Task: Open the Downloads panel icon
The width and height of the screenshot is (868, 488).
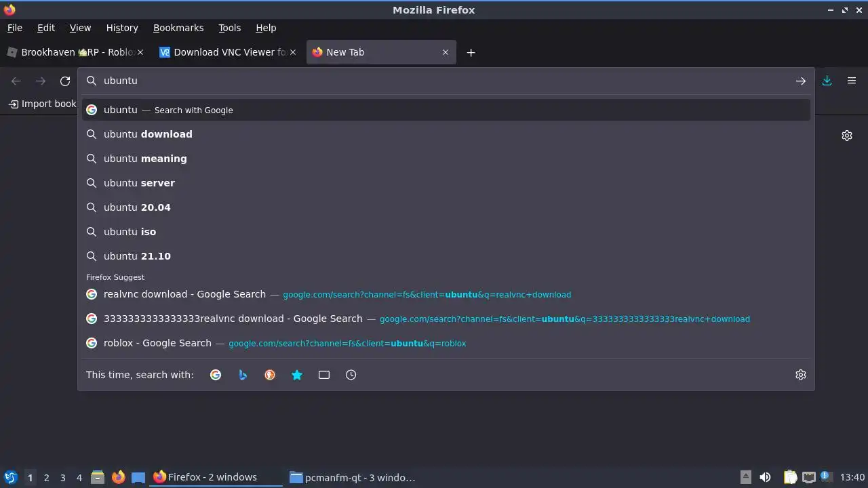Action: pos(827,81)
